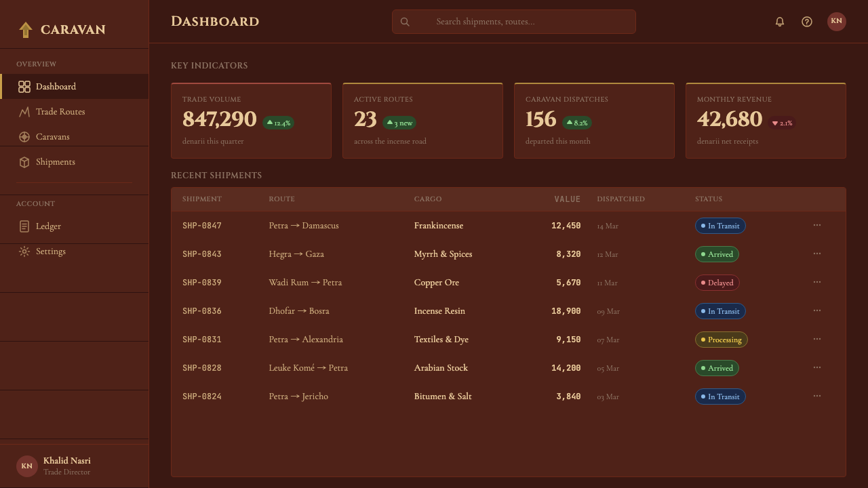Viewport: 868px width, 488px height.
Task: Open more options for SHP-0831
Action: tap(817, 339)
